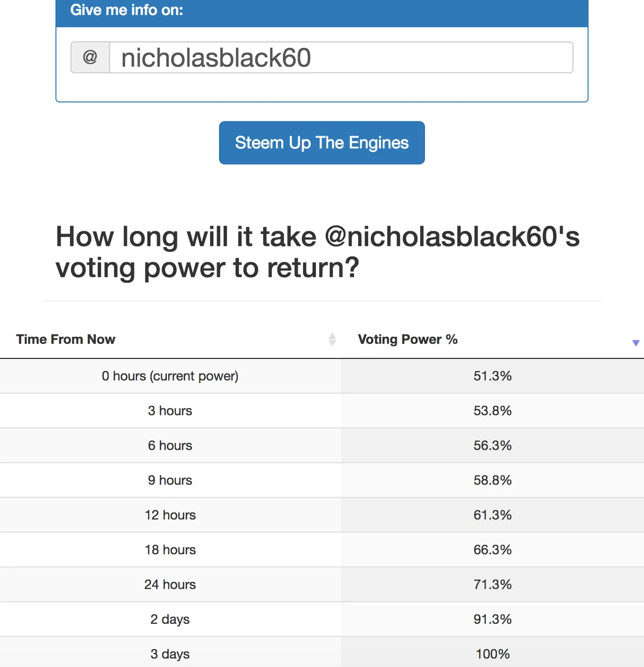
Task: Select the 24 hours row
Action: coord(322,585)
